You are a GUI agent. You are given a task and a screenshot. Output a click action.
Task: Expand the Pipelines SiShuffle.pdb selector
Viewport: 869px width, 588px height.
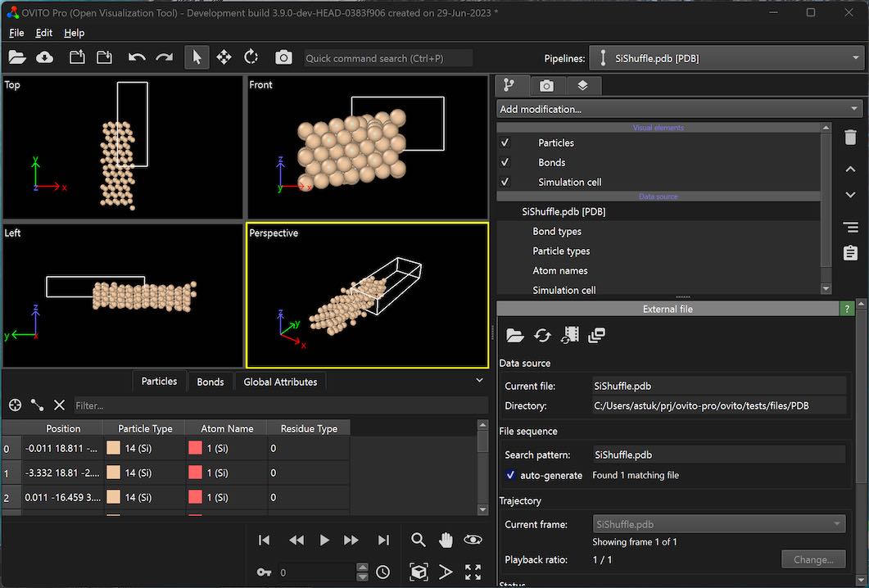[x=726, y=58]
